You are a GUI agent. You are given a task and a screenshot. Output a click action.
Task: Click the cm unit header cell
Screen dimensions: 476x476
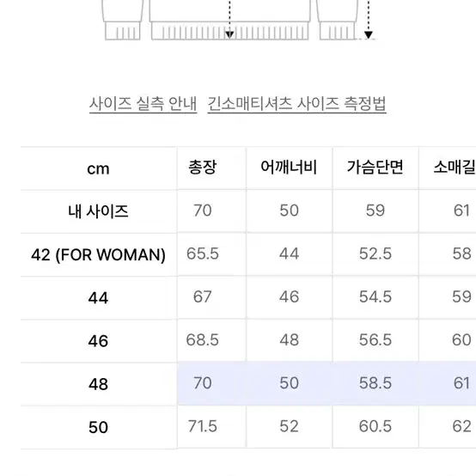98,168
